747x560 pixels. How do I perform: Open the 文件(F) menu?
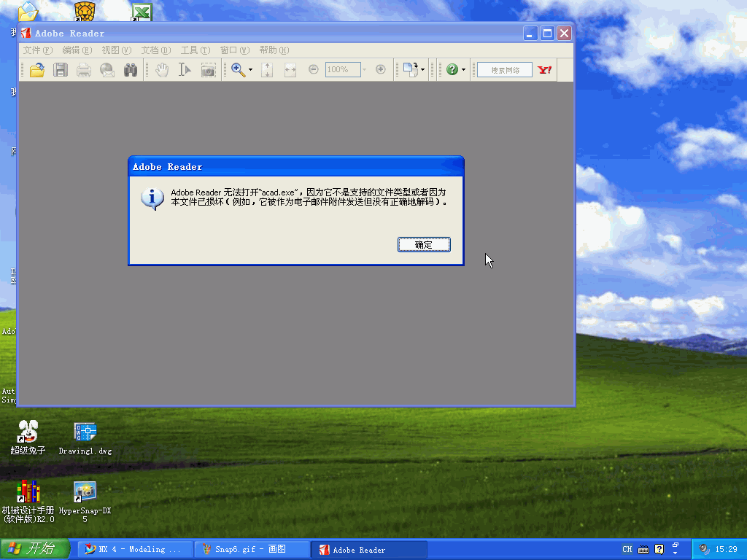[38, 50]
